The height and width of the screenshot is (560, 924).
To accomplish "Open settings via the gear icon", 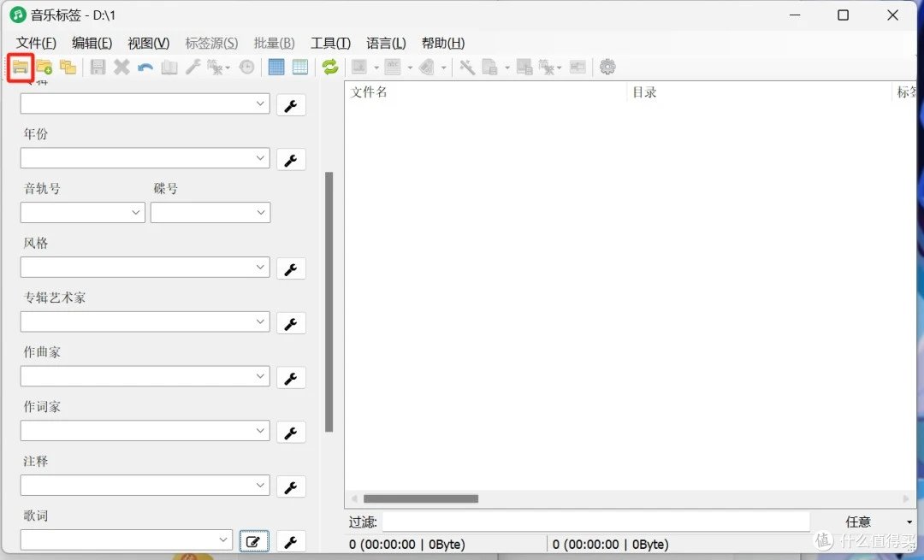I will tap(607, 67).
